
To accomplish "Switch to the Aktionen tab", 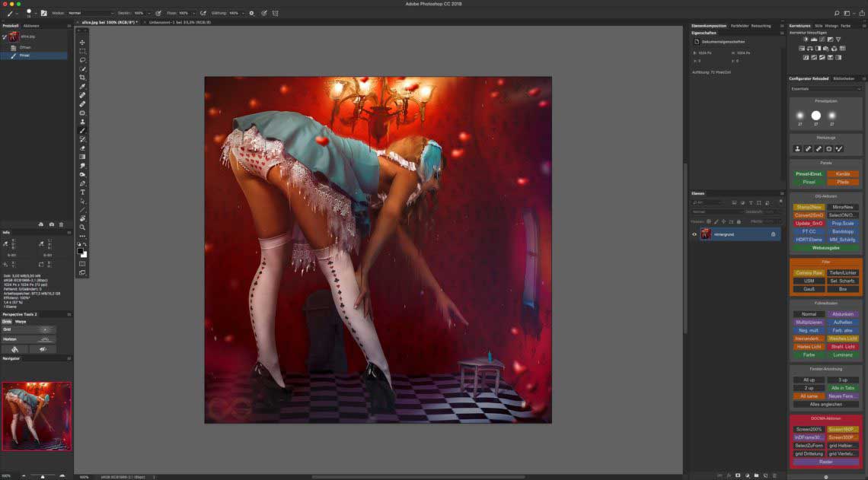I will pyautogui.click(x=31, y=25).
